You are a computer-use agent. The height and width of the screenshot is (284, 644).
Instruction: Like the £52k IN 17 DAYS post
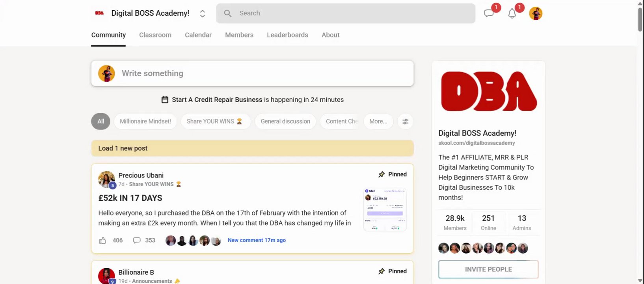[x=102, y=240]
